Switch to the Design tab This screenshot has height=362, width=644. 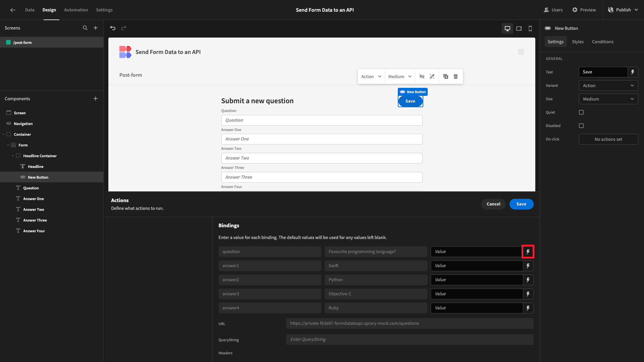[49, 10]
